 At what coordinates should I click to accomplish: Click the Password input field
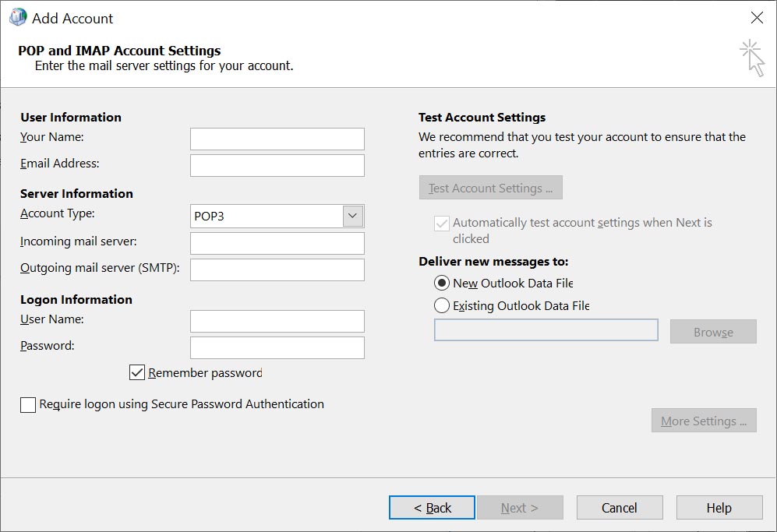pos(277,347)
